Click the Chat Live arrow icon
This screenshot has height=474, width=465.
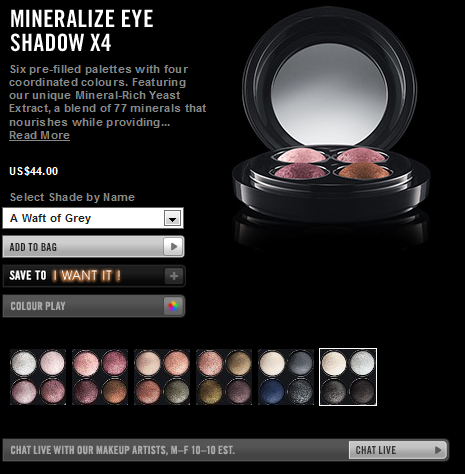(438, 450)
